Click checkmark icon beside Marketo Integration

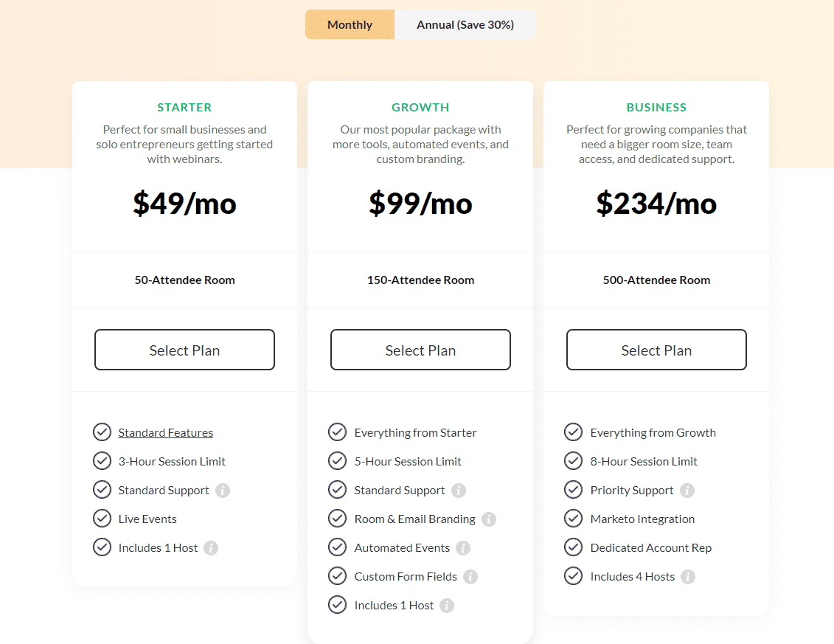click(574, 519)
